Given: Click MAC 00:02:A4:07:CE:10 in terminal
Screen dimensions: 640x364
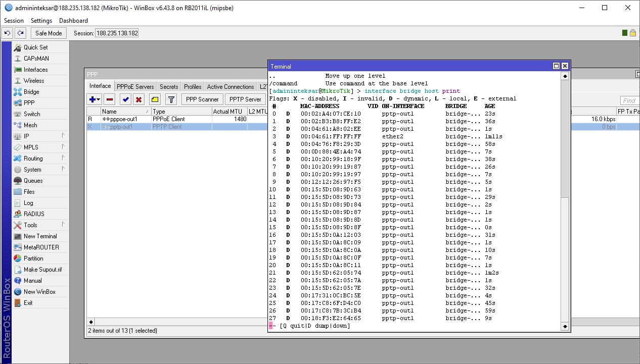Looking at the screenshot, I should (331, 114).
